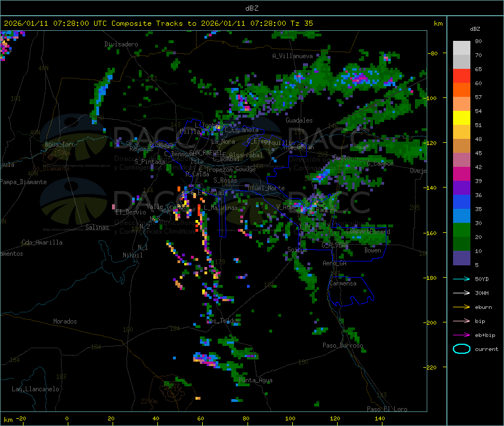Click the 'eburn' legend label
Screen dimensions: 504x426
(x=483, y=307)
